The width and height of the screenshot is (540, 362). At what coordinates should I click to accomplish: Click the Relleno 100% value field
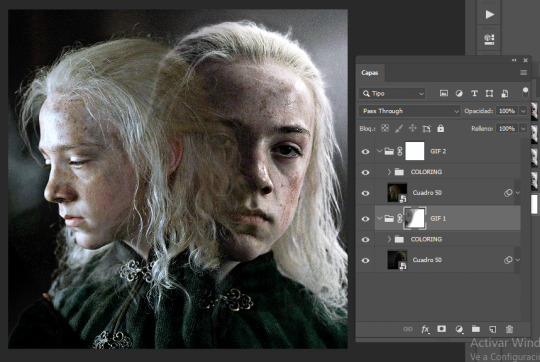[x=507, y=128]
